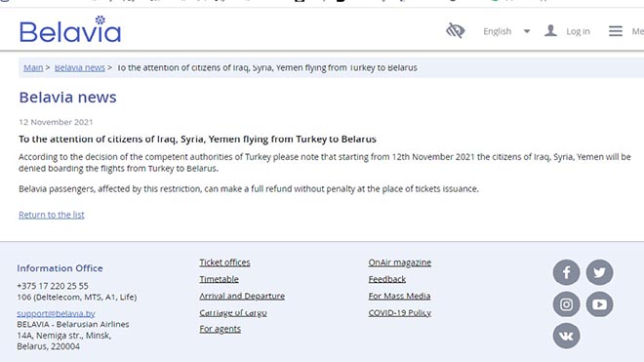Go to Main breadcrumb link
Image resolution: width=644 pixels, height=362 pixels.
[33, 67]
